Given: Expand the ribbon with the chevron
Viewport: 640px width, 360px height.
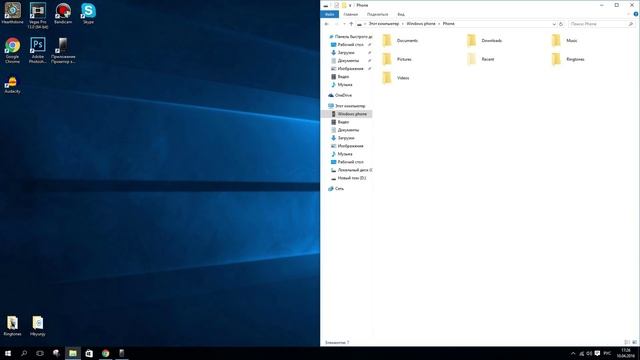Looking at the screenshot, I should [629, 14].
